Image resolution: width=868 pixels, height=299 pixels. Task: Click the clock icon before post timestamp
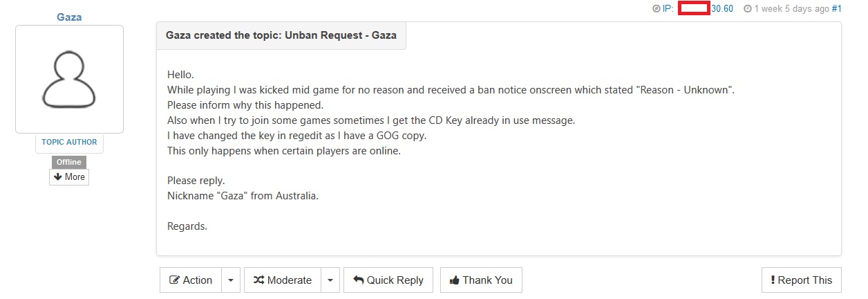pos(747,9)
